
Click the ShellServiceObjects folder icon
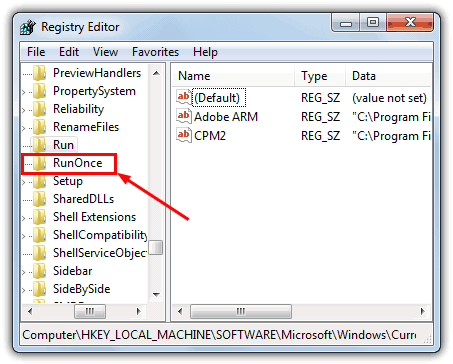[x=40, y=253]
